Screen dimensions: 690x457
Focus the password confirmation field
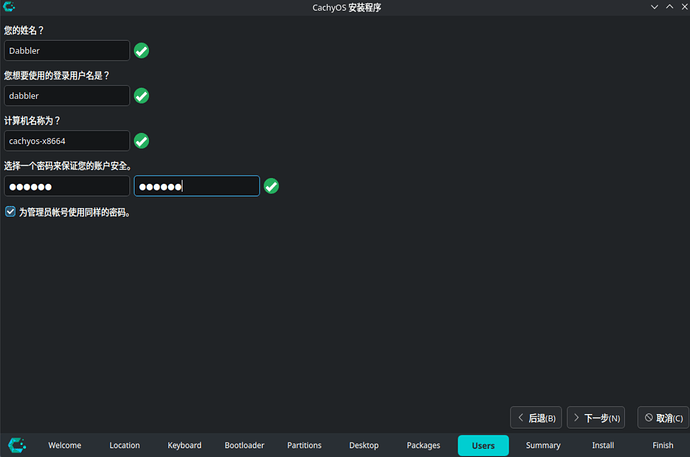pos(197,186)
